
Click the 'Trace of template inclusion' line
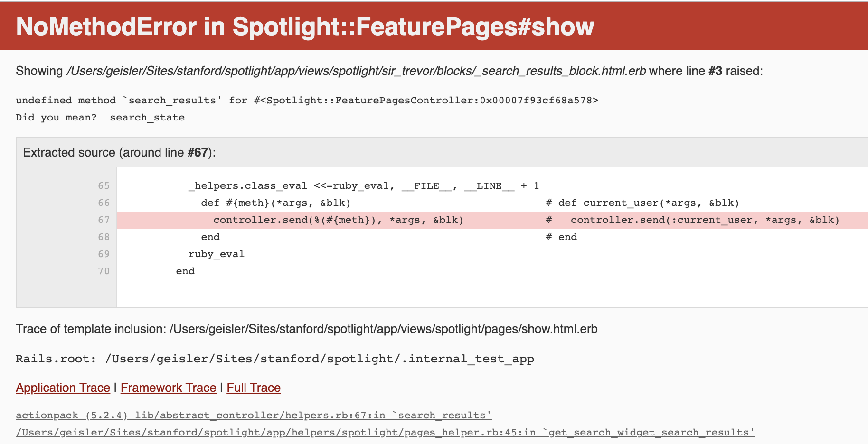point(307,329)
